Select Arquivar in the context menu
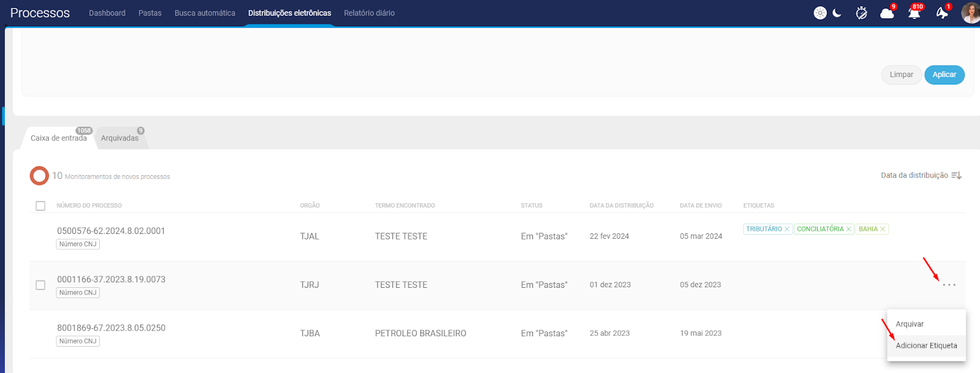 tap(910, 324)
